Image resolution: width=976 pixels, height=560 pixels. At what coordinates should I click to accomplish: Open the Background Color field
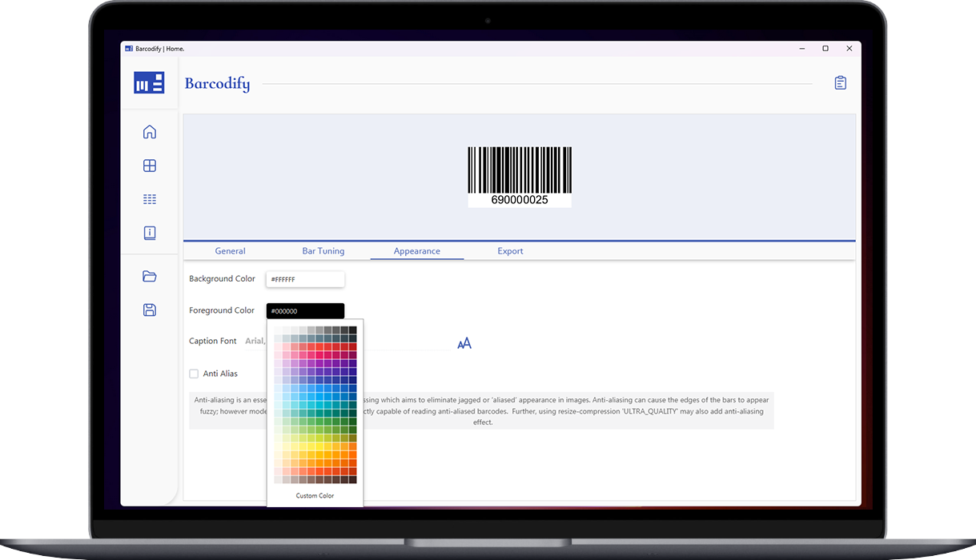(305, 278)
